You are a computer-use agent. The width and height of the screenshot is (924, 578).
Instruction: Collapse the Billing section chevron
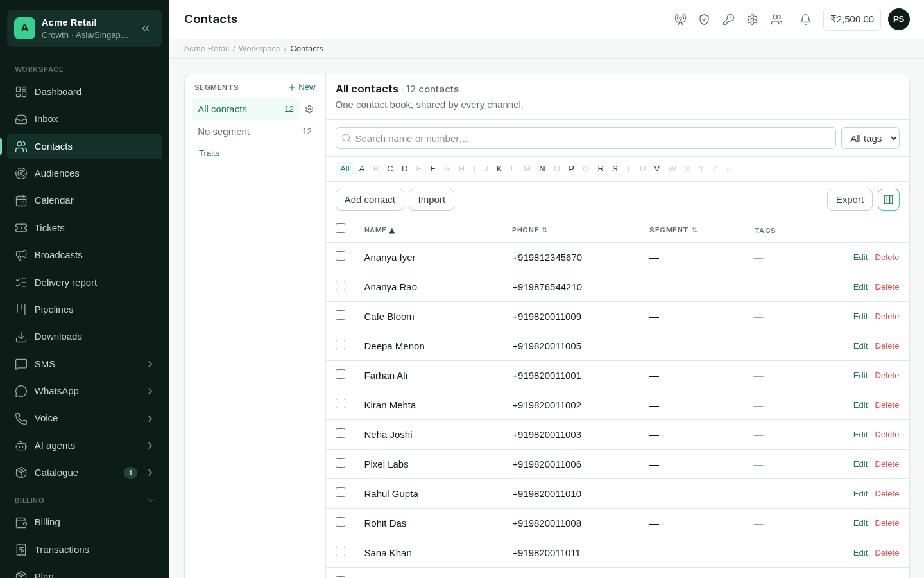point(151,500)
